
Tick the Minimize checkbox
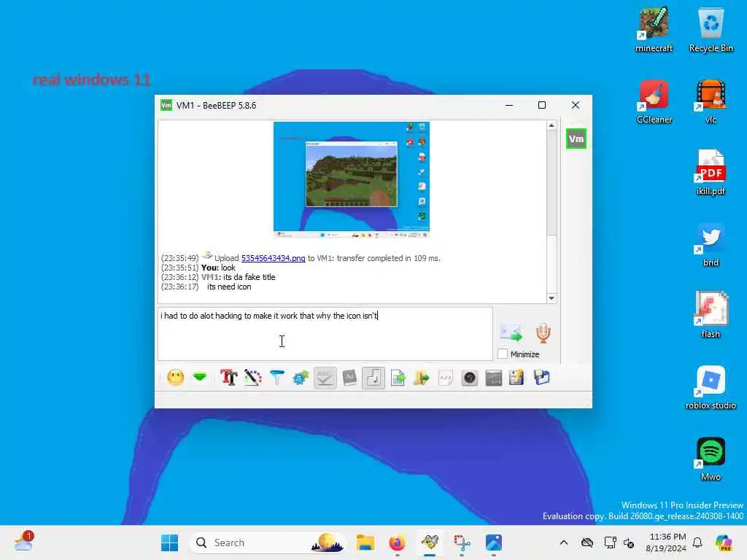click(x=502, y=354)
